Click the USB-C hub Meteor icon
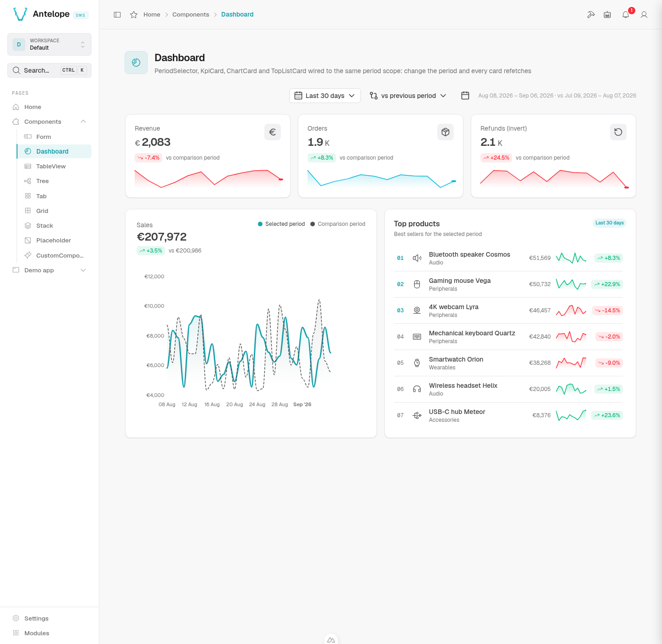 pos(417,415)
